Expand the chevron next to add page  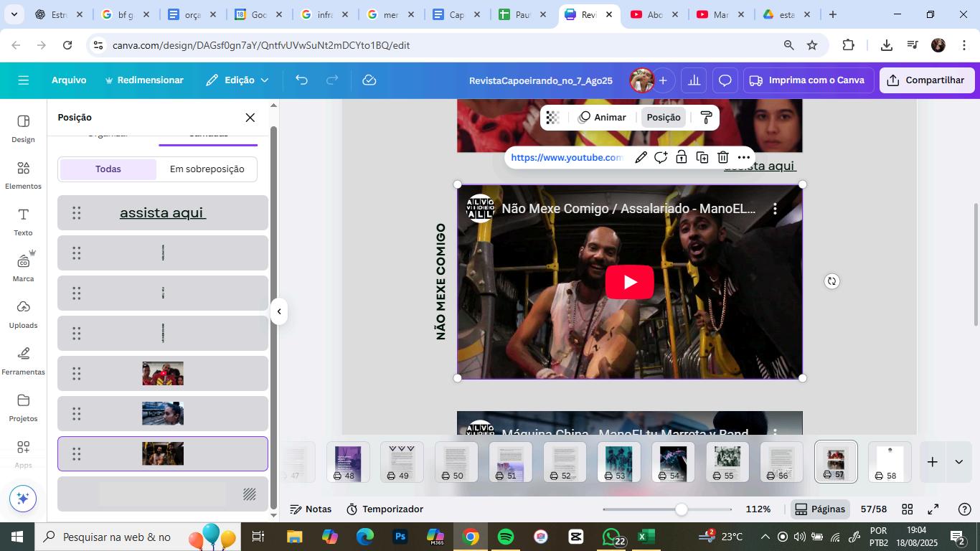pyautogui.click(x=958, y=462)
